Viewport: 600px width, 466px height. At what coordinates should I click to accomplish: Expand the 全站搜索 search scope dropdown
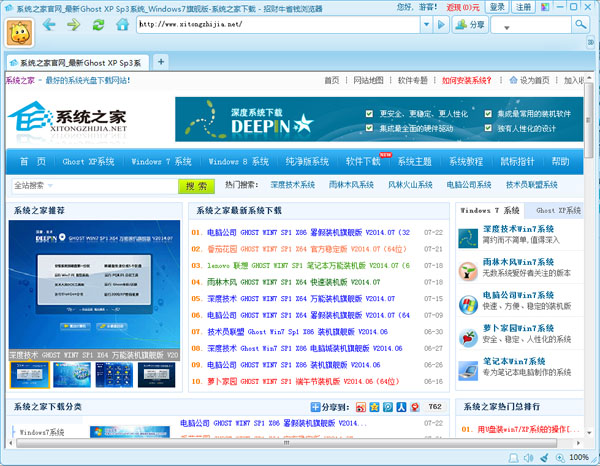50,186
